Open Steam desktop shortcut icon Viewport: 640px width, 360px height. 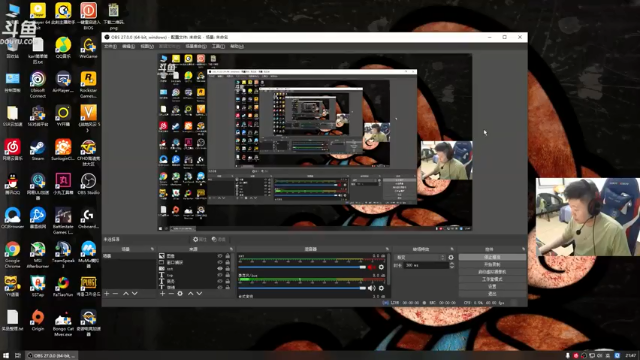tap(38, 150)
